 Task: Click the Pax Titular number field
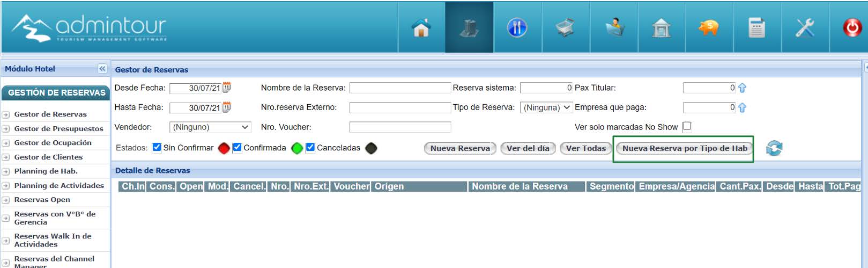tap(709, 88)
